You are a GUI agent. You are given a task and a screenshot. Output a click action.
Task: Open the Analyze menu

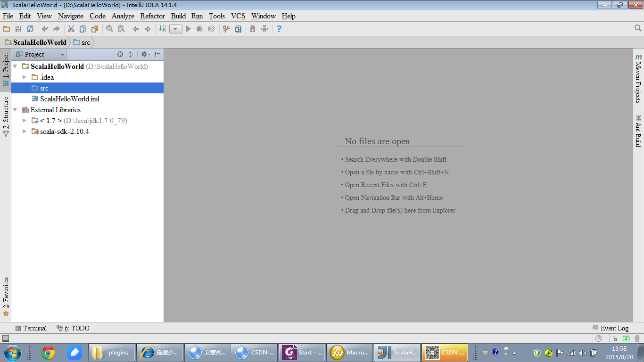[123, 16]
